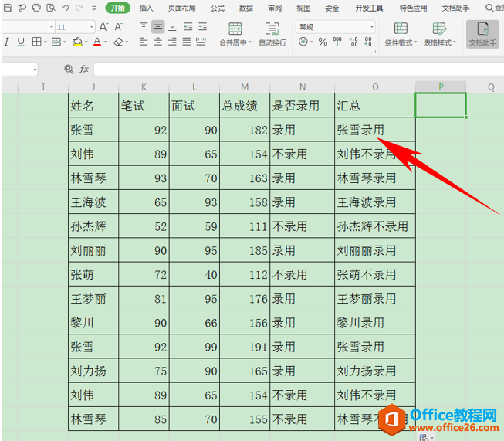This screenshot has height=441, width=504.
Task: Click the Redo arrow
Action: point(79,8)
